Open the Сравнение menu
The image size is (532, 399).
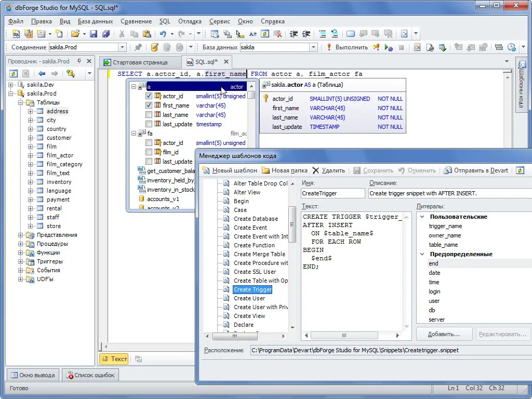coord(136,21)
